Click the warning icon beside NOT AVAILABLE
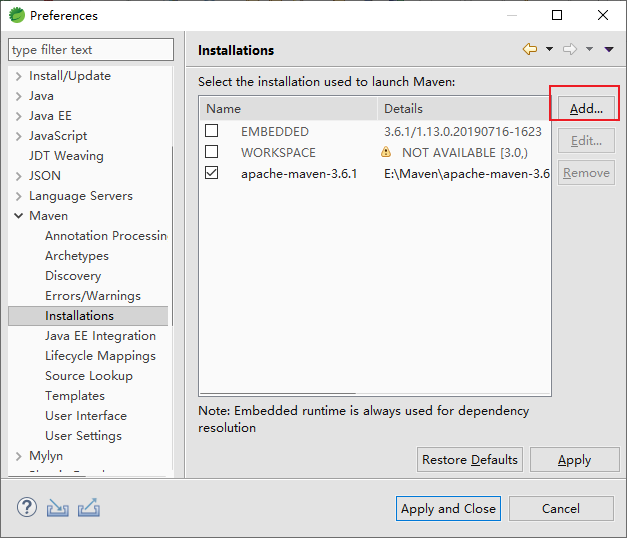This screenshot has width=627, height=538. coord(386,152)
